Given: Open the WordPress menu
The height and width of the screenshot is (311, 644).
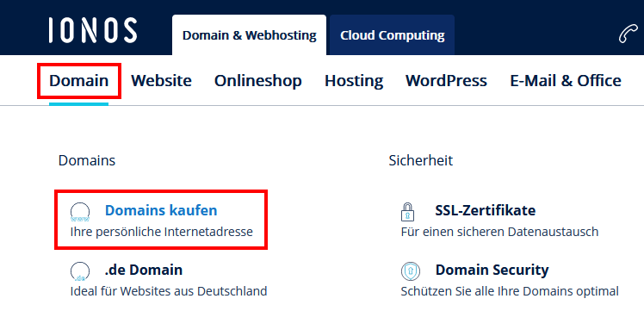Looking at the screenshot, I should pyautogui.click(x=447, y=80).
